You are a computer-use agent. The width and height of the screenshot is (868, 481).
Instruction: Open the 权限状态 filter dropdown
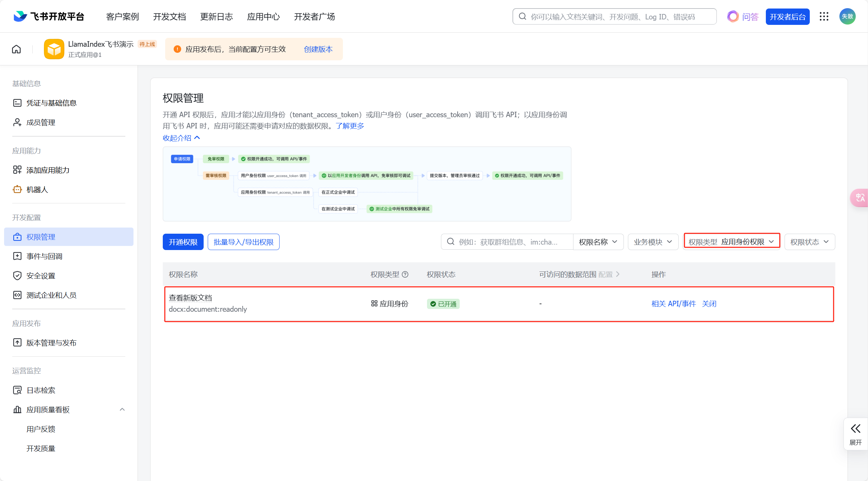tap(809, 242)
